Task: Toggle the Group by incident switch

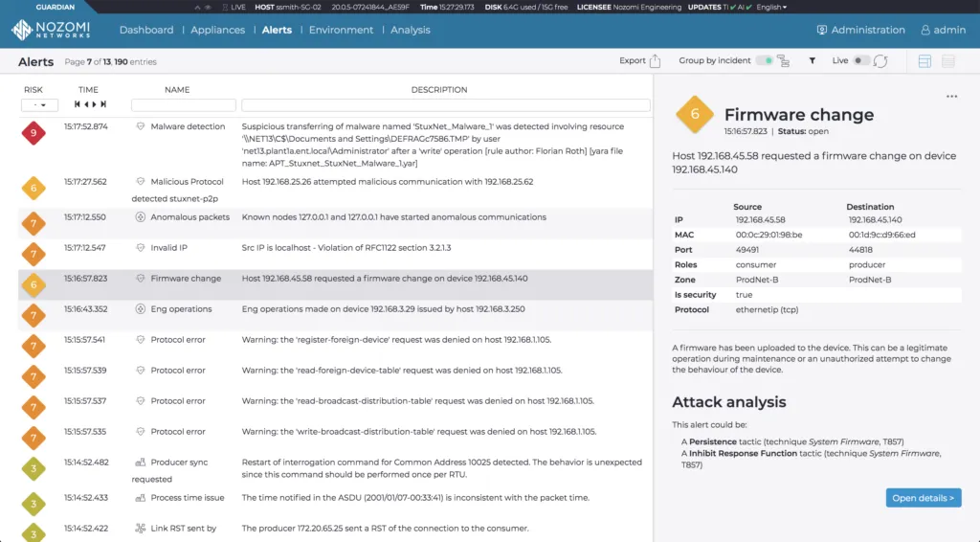Action: pos(764,60)
